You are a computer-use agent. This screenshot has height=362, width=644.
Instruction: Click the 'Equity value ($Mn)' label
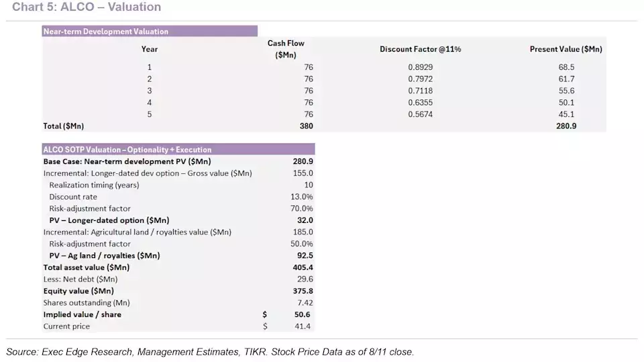(78, 291)
